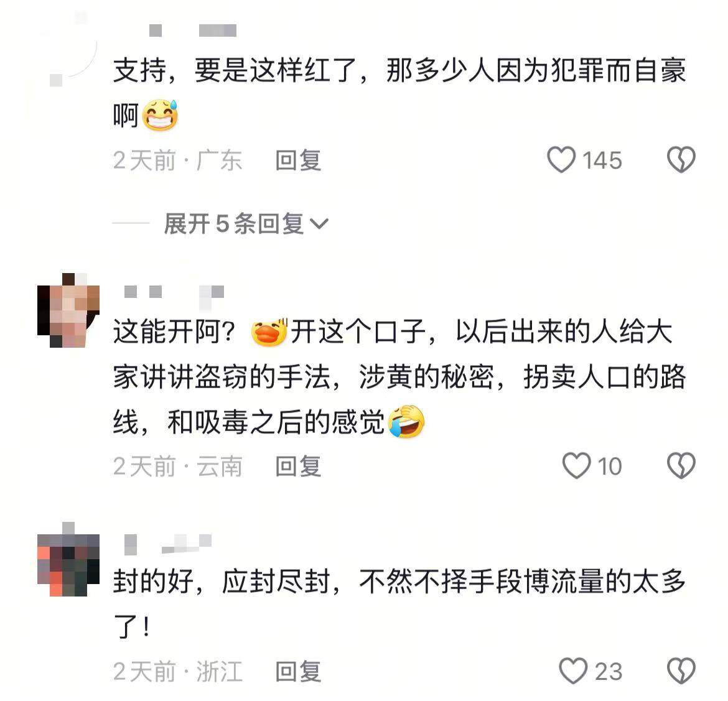
Task: Open the third commenter's blurred username
Action: point(168,544)
